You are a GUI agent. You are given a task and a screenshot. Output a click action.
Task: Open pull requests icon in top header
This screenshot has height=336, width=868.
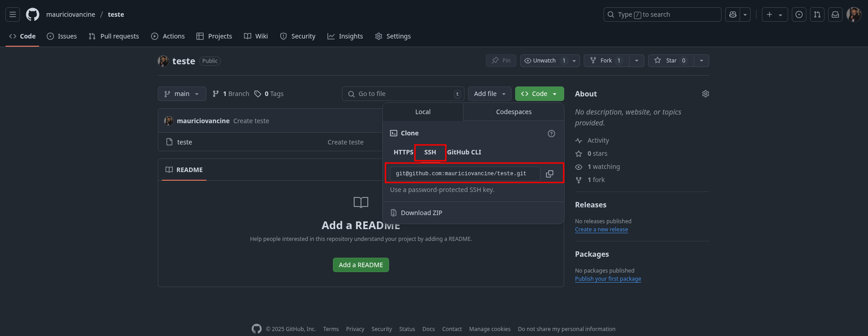click(817, 14)
